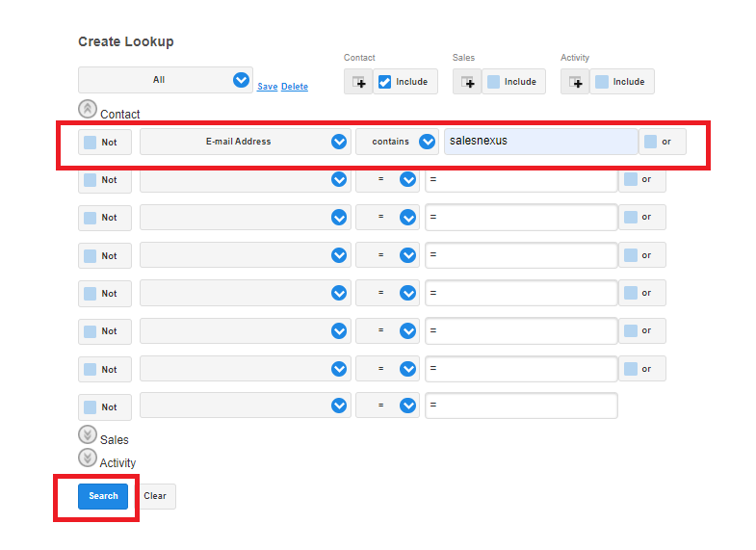Collapse the Contact section arrow icon
Image resolution: width=756 pixels, height=550 pixels.
88,110
